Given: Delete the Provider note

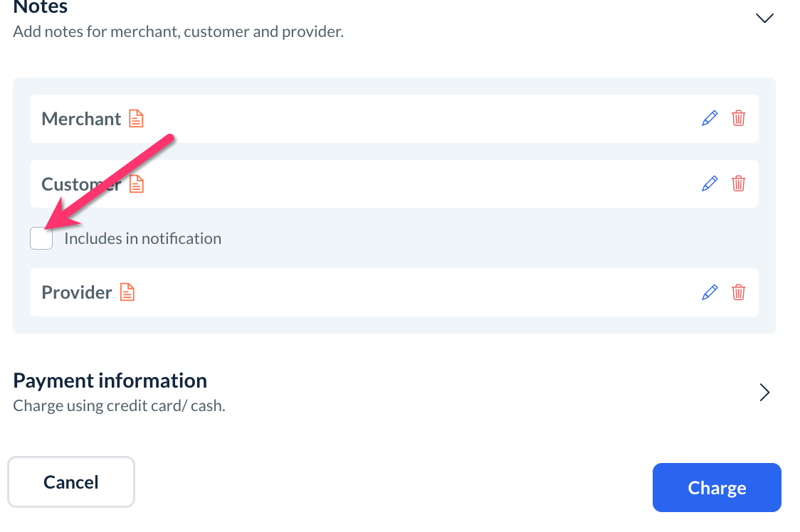Looking at the screenshot, I should (739, 292).
